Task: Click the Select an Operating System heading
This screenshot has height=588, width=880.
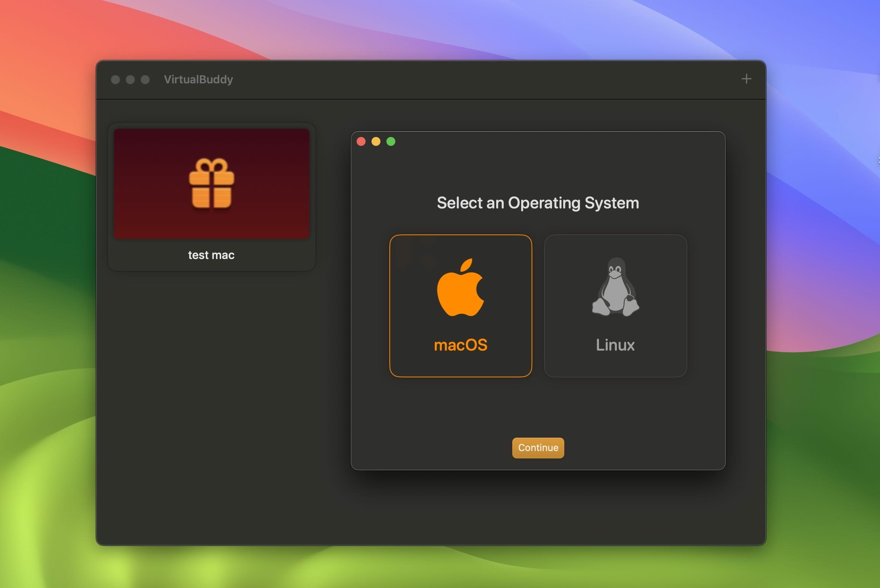Action: [x=538, y=203]
